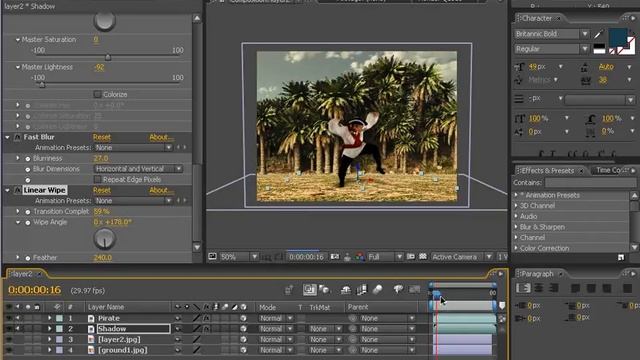Open About for Linear Wipe

[x=161, y=190]
